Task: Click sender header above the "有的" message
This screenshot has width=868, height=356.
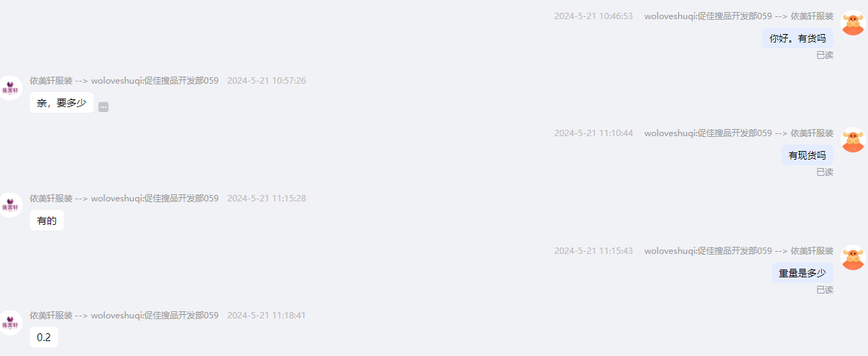Action: [x=124, y=199]
